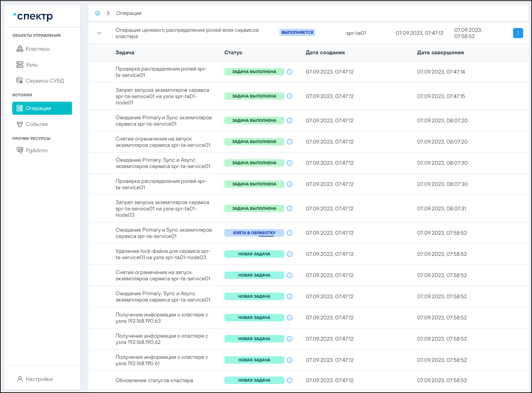This screenshot has height=393, width=532.
Task: Click info icon for ВЗЯТА В ОБРАБОТКУ task
Action: (290, 233)
